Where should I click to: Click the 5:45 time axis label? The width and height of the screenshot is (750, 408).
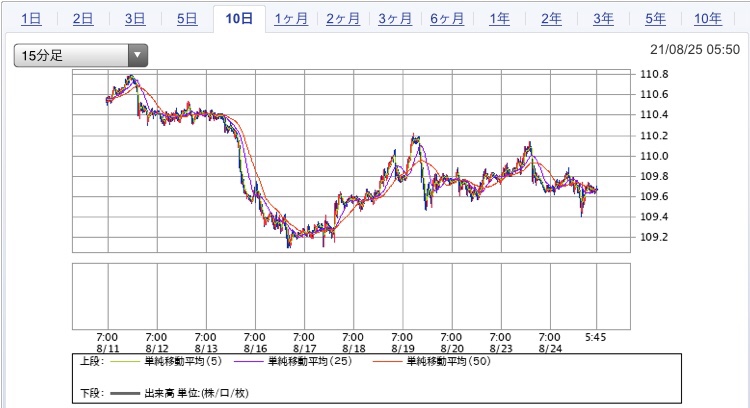point(596,337)
